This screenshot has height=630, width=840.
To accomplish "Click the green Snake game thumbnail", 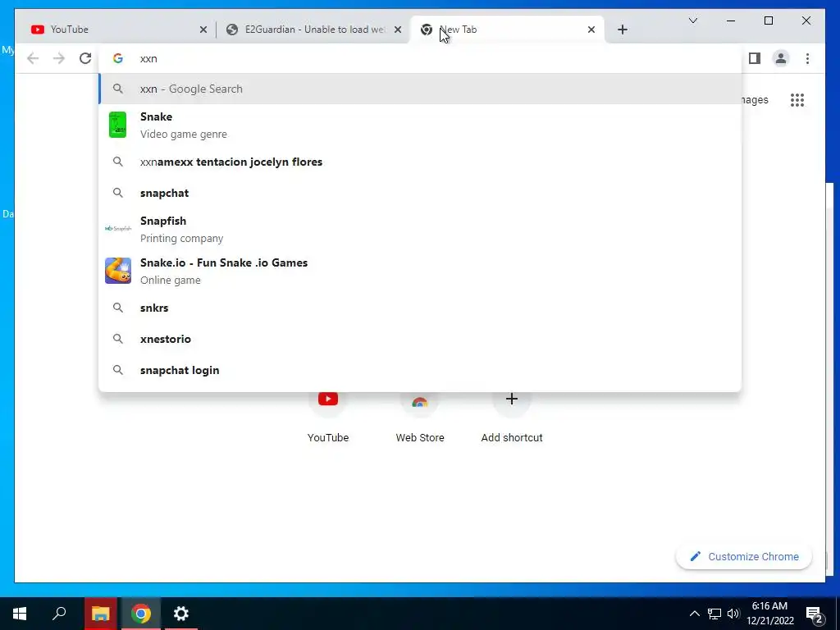I will point(118,125).
